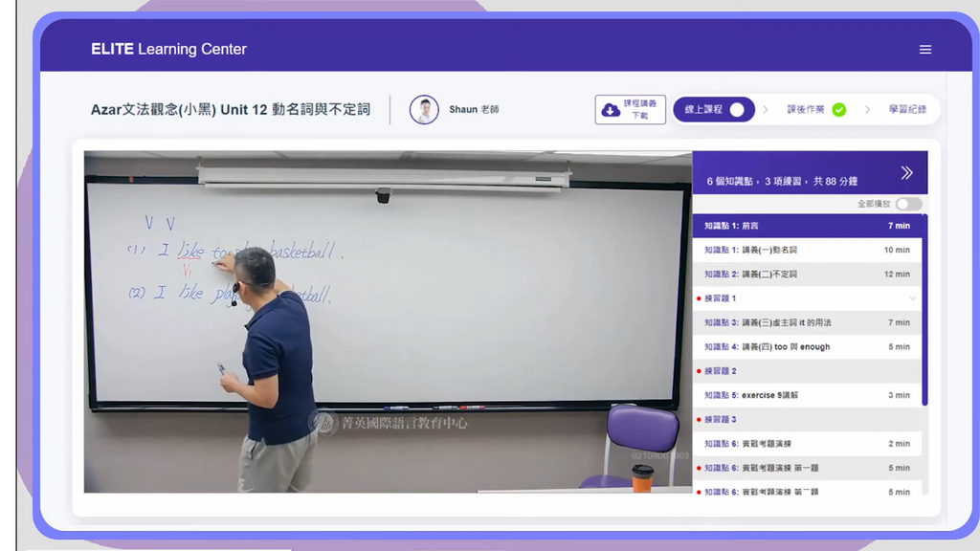Click the lecture video to play or pause
Image resolution: width=980 pixels, height=551 pixels.
[x=387, y=321]
